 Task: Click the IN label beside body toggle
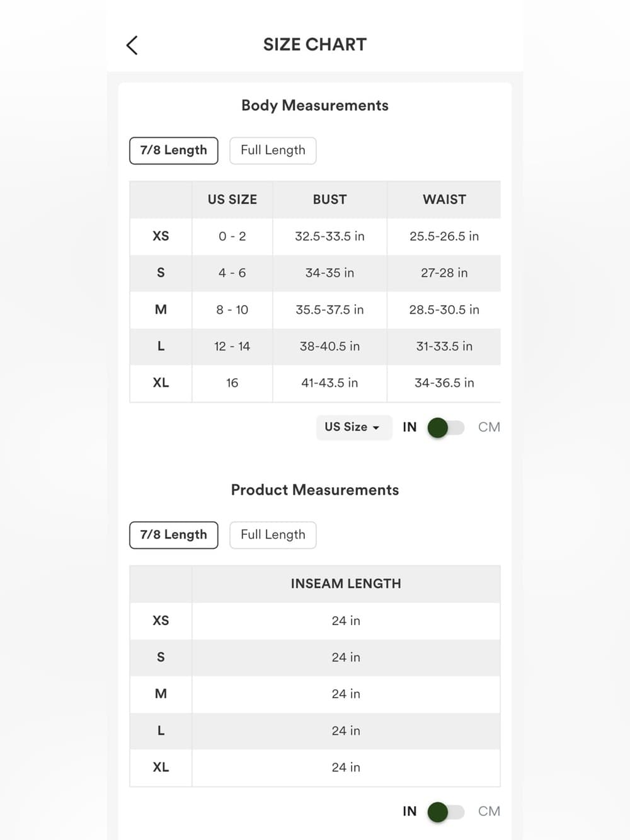click(x=409, y=427)
